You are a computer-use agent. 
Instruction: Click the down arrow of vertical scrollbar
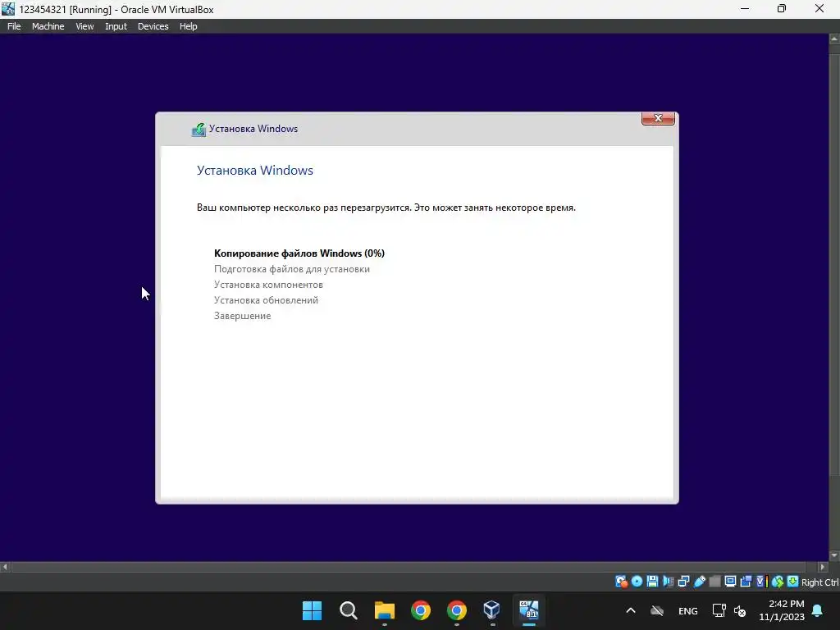[834, 555]
